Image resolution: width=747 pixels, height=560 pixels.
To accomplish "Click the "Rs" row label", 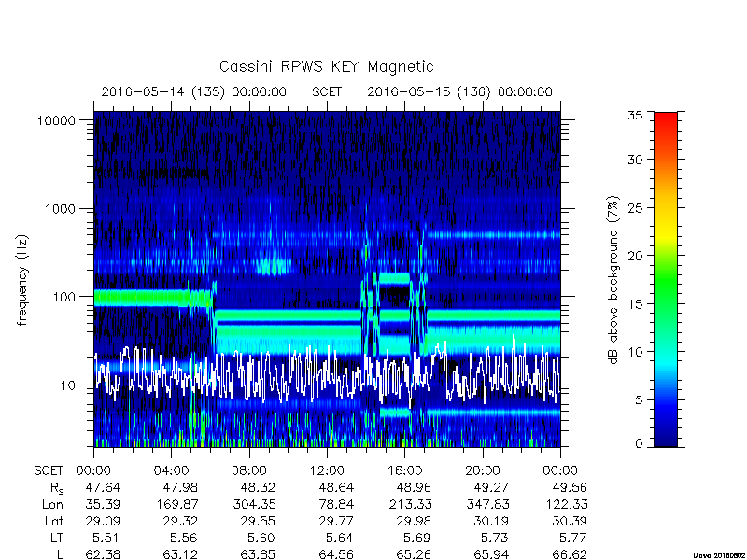I will coord(56,488).
